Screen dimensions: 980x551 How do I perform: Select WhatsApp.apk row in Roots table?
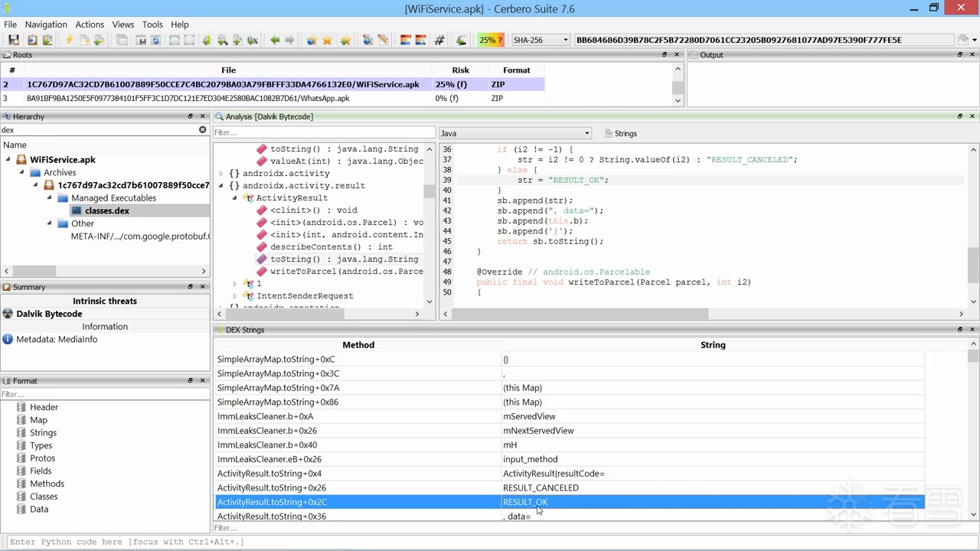pyautogui.click(x=188, y=99)
